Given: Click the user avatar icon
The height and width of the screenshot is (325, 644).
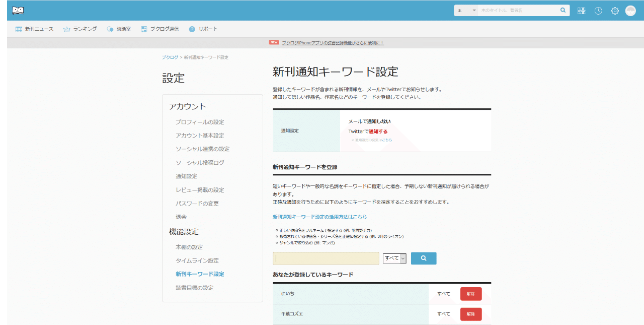Looking at the screenshot, I should pos(631,10).
